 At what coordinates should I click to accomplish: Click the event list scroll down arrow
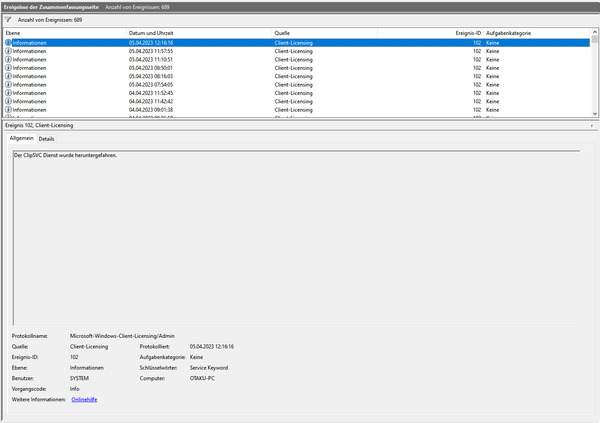594,114
